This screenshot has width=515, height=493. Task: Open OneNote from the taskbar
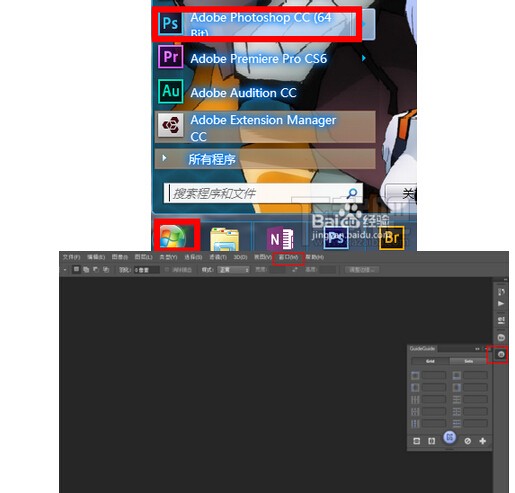(281, 238)
